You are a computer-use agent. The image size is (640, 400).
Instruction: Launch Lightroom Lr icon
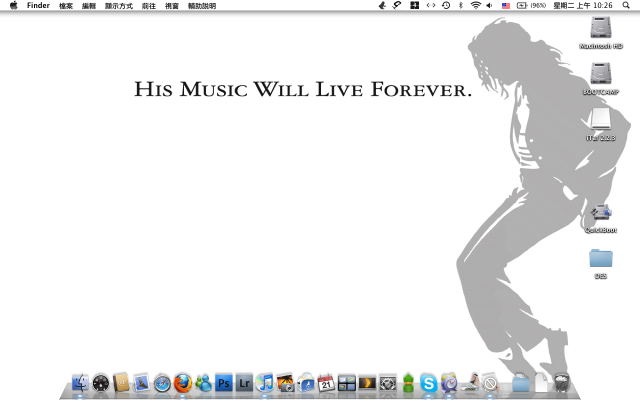coord(244,383)
